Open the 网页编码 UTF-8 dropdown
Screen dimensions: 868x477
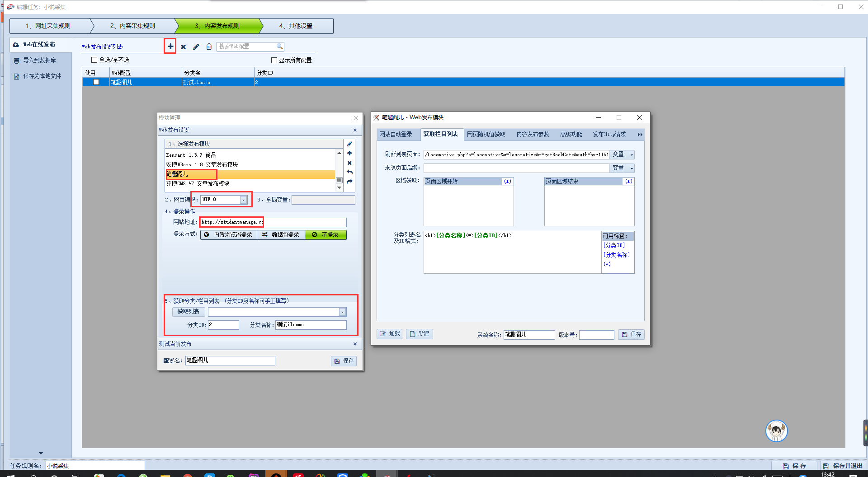(x=243, y=200)
